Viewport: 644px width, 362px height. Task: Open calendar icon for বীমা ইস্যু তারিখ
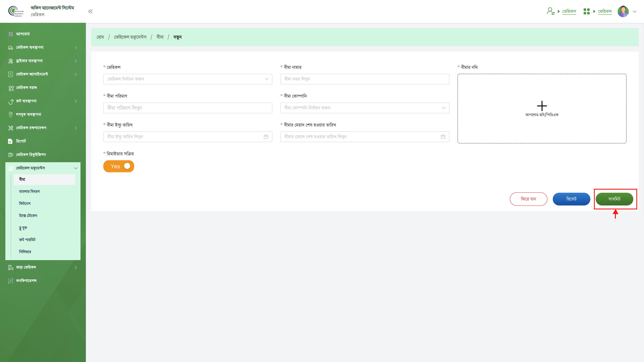[266, 137]
